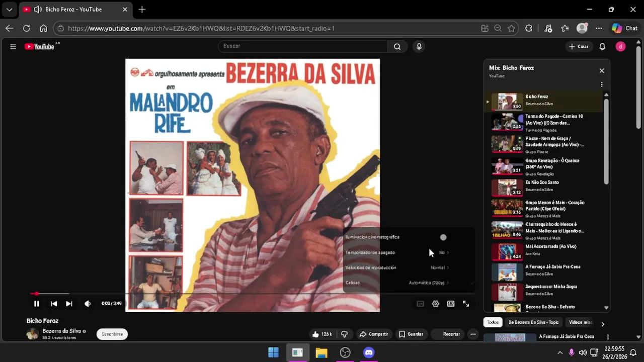The image size is (644, 362).
Task: Pause the video with the pause button
Action: point(36,304)
